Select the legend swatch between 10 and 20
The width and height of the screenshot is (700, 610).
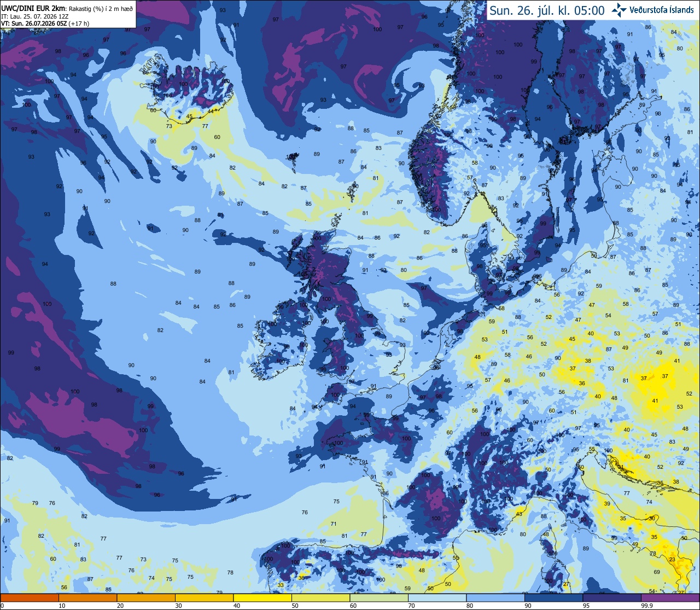(x=87, y=597)
